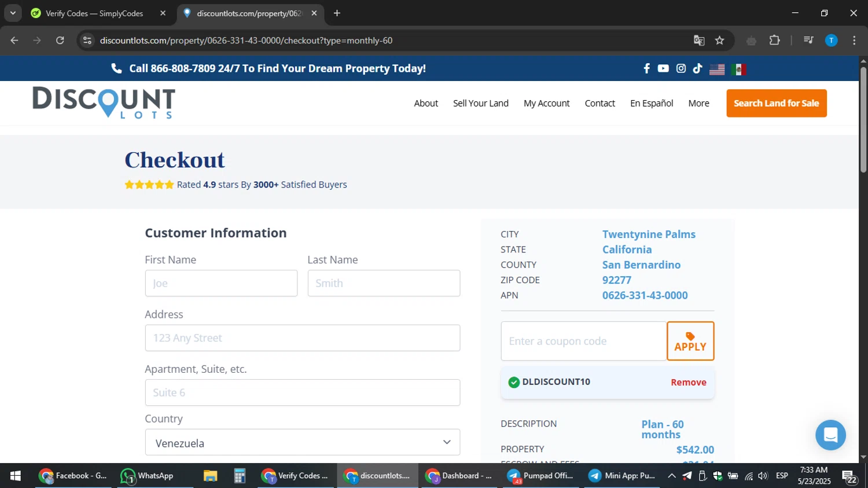Click the APN 0626-331-43-0000 link
Screen dimensions: 868x488
coord(645,295)
